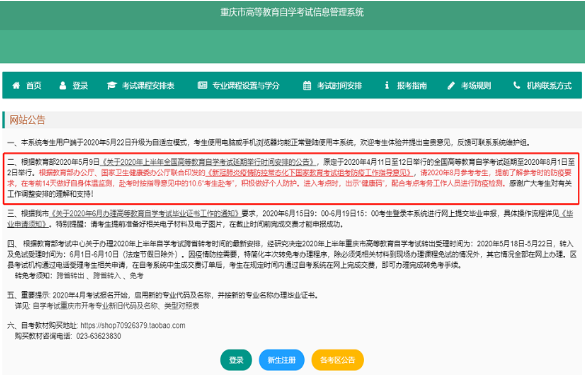585x378 pixels.
Task: Open the 跨省转入 link
Action: point(107,276)
